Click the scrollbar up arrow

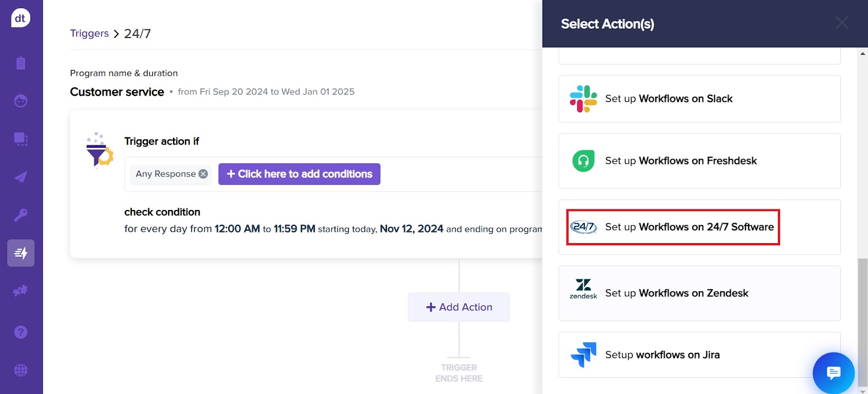pos(863,53)
